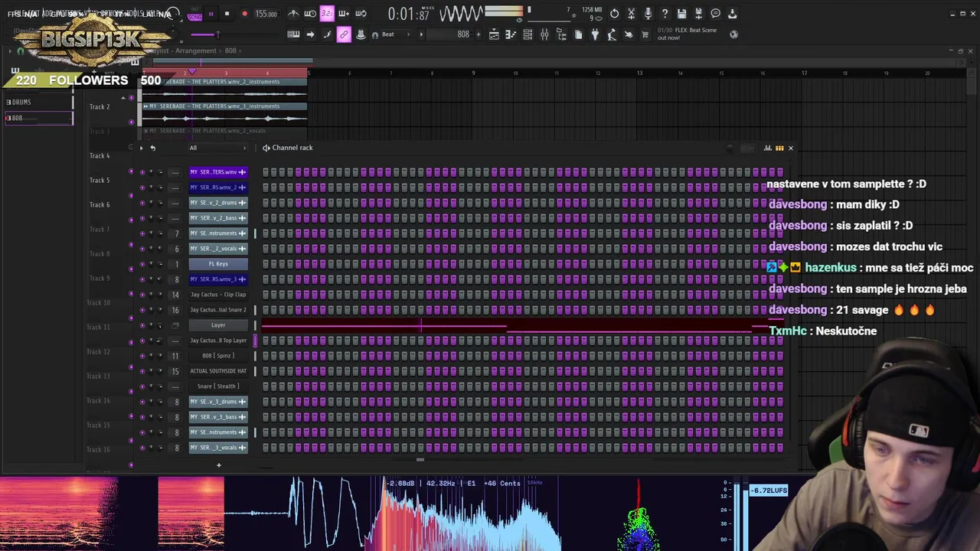The height and width of the screenshot is (551, 980).
Task: Click the 155.000 tempo field
Action: 266,14
